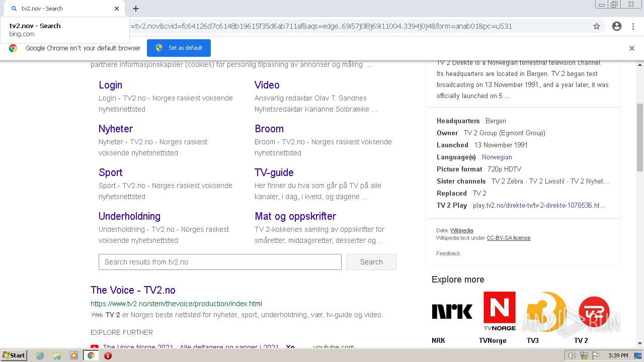Click the 720p HDTV picture format link
This screenshot has height=362, width=644.
tap(504, 169)
